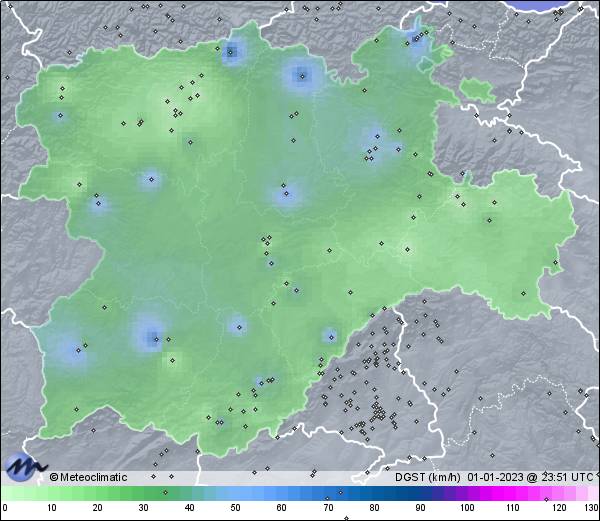Click scale label 90
The image size is (600, 521).
tap(420, 508)
